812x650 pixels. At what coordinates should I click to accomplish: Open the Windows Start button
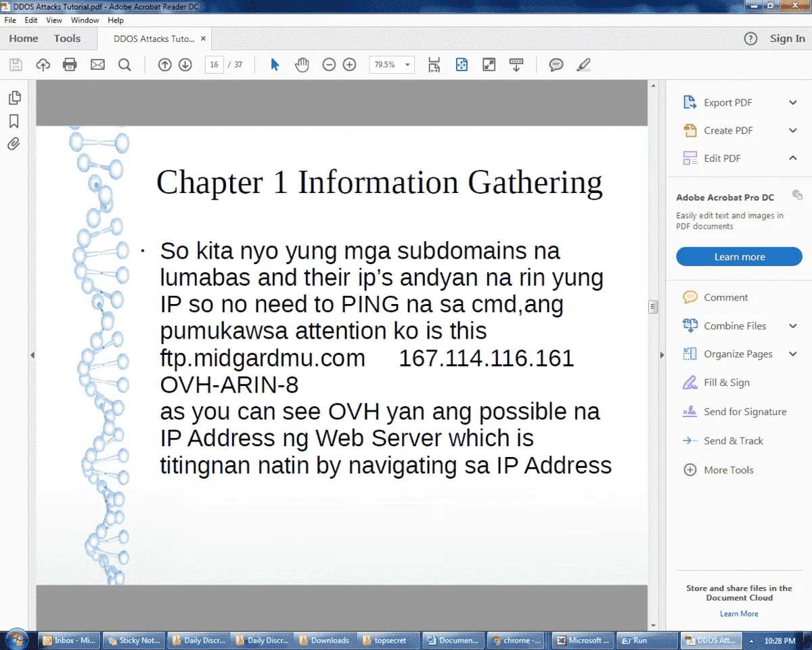pyautogui.click(x=18, y=639)
